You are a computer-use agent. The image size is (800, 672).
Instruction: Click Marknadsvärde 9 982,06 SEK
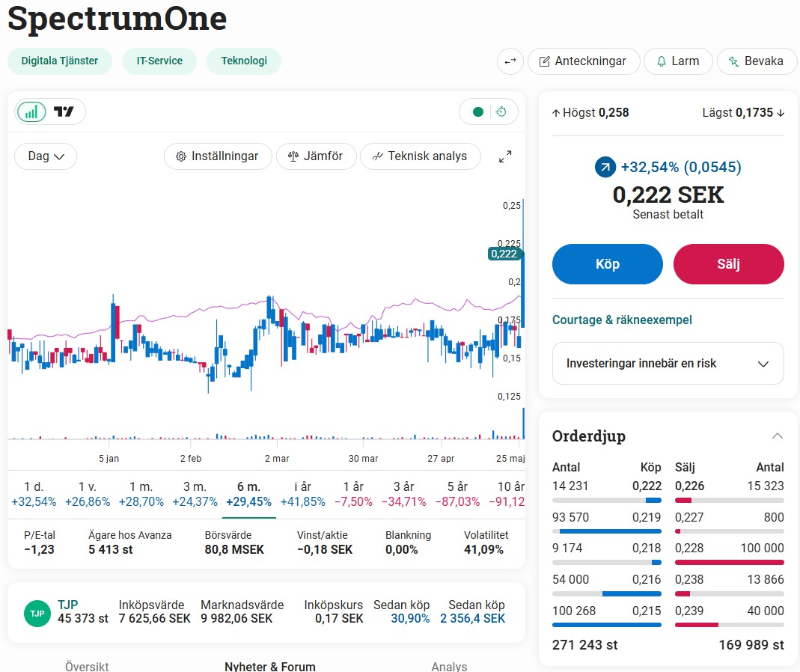click(236, 618)
